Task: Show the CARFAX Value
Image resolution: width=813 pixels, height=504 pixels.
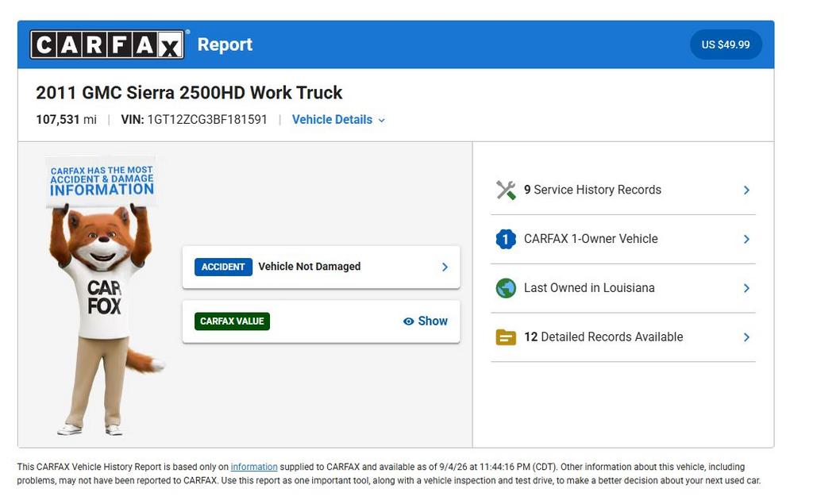Action: click(x=426, y=321)
